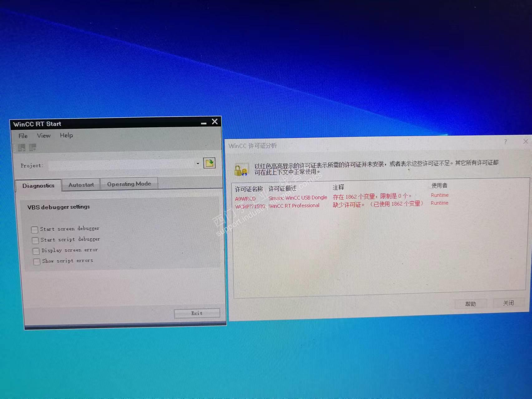This screenshot has width=532, height=399.
Task: Click the 存在 1862 个变量 comment
Action: pyautogui.click(x=372, y=196)
